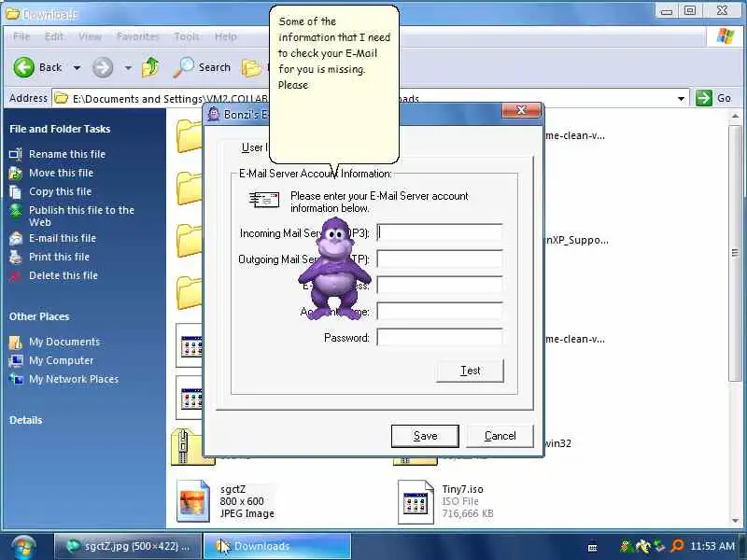The height and width of the screenshot is (560, 747).
Task: Click the E-mail this file envelope icon
Action: [16, 239]
